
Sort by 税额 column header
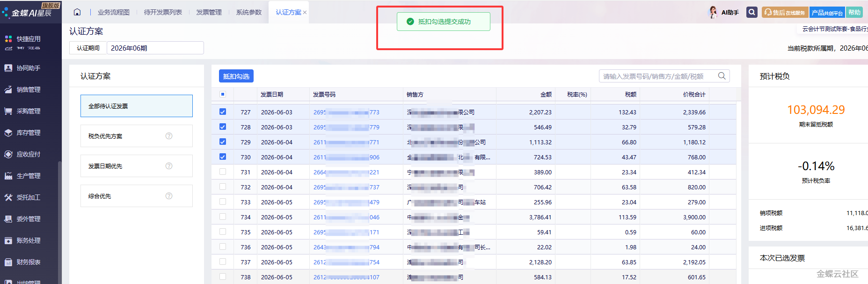click(x=630, y=94)
